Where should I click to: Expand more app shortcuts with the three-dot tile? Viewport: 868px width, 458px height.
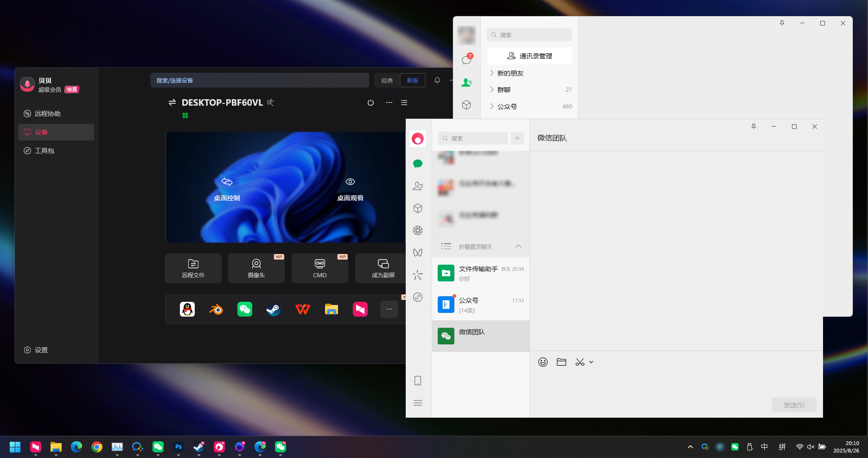pos(389,309)
